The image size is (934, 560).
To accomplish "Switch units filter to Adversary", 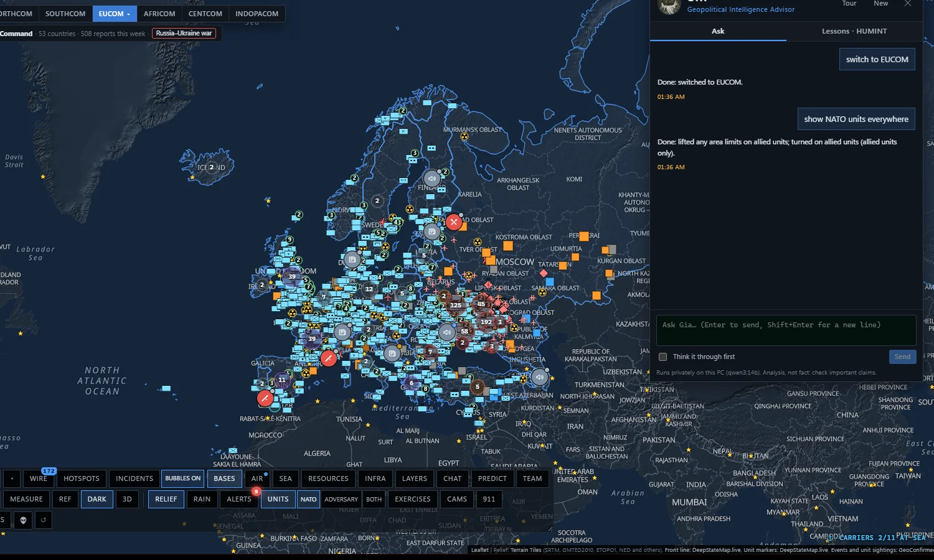I will coord(341,499).
